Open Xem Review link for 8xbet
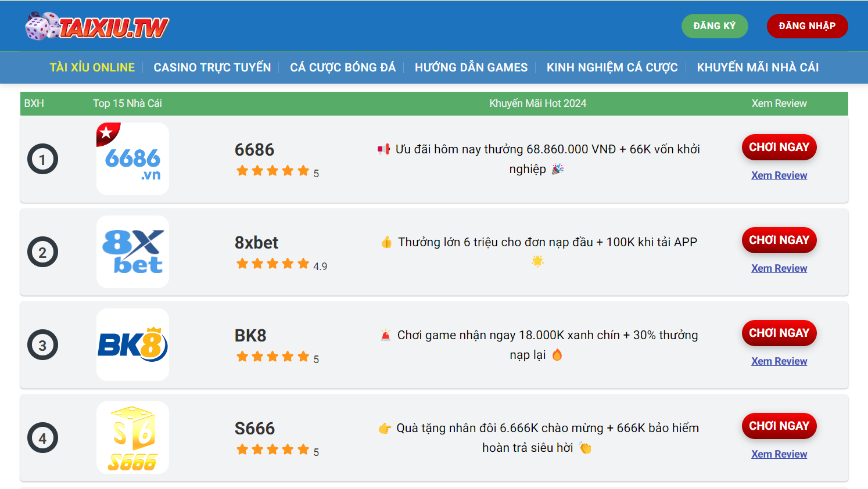Viewport: 868px width, 489px height. tap(779, 268)
